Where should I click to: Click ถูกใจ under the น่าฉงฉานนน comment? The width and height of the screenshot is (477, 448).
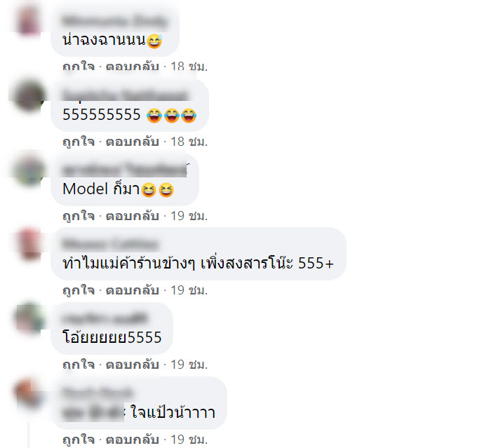pyautogui.click(x=79, y=67)
